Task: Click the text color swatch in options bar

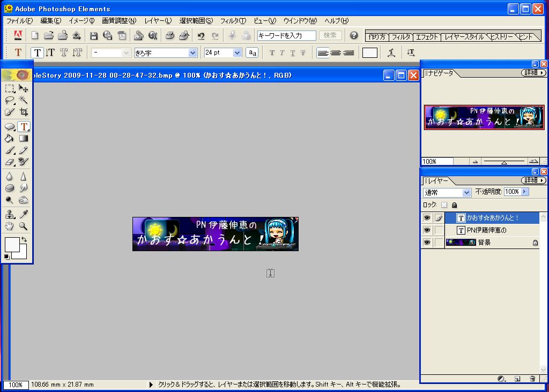Action: 370,53
